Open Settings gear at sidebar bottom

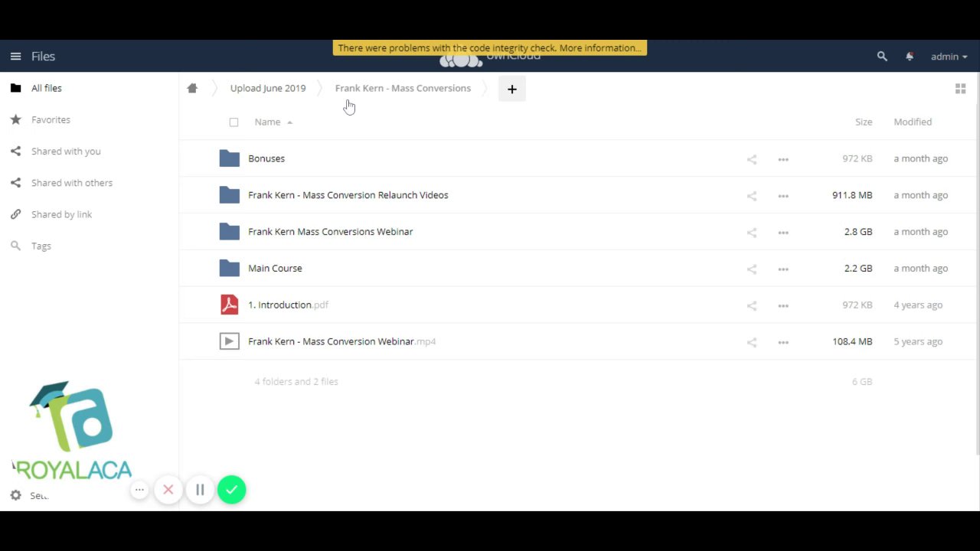coord(15,495)
